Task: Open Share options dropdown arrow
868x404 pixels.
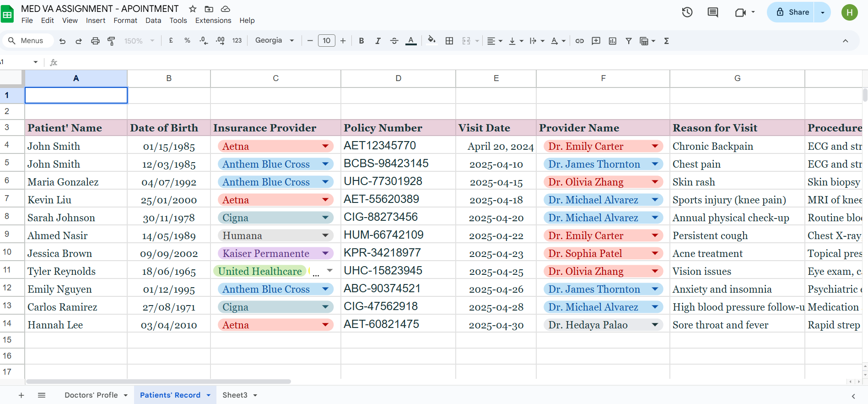Action: click(x=823, y=12)
